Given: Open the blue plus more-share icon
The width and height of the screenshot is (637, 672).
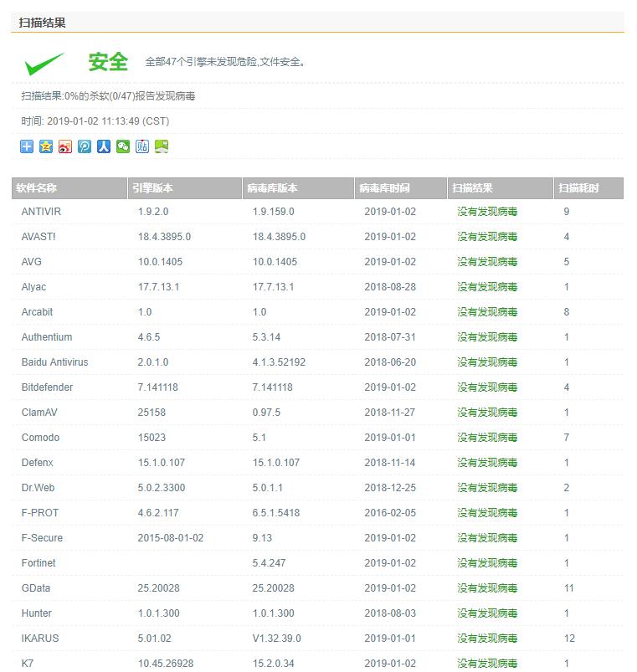Looking at the screenshot, I should click(x=27, y=146).
